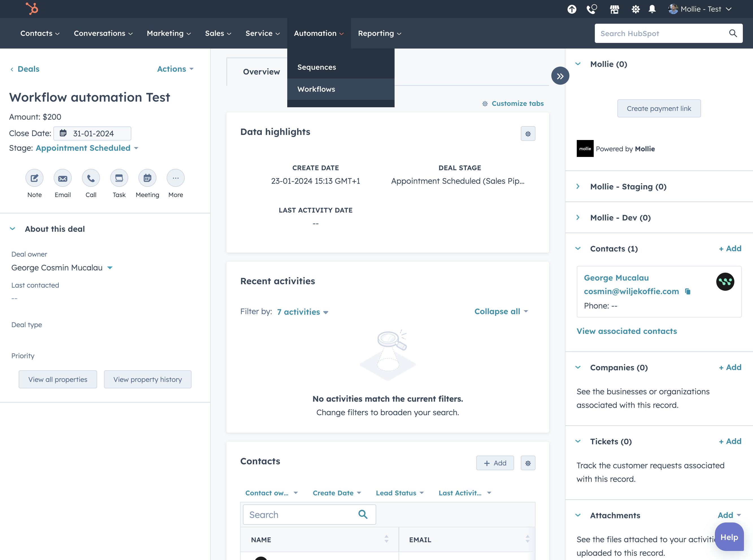
Task: Click View all properties button
Action: point(58,379)
